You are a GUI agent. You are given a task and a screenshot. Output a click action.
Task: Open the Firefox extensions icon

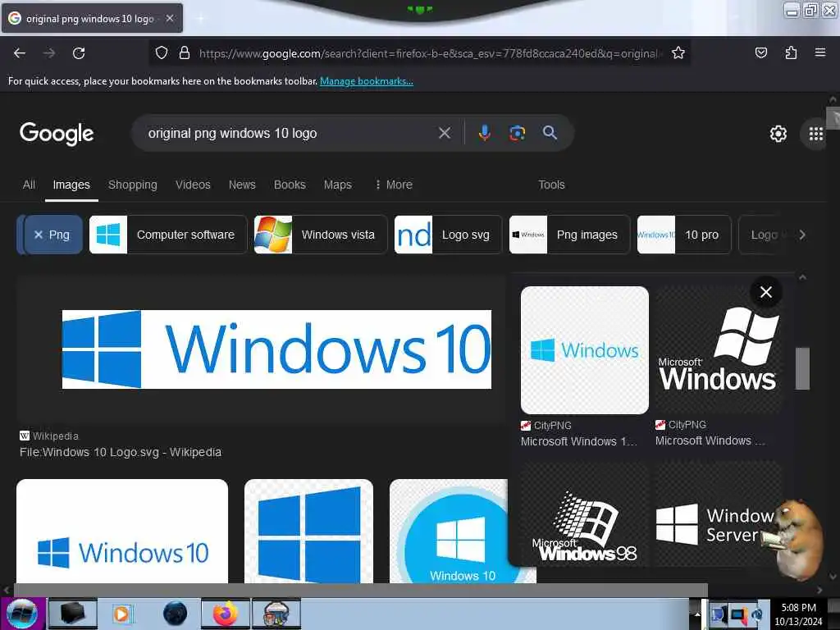coord(791,52)
